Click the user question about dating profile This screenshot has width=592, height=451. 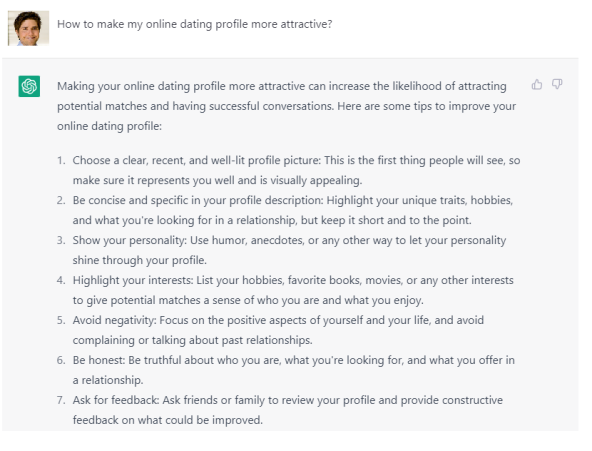click(194, 24)
